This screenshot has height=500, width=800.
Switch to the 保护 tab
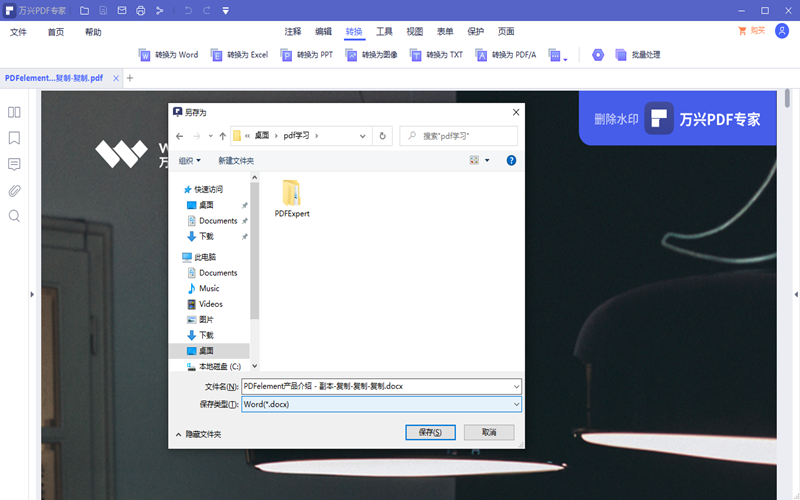click(476, 32)
